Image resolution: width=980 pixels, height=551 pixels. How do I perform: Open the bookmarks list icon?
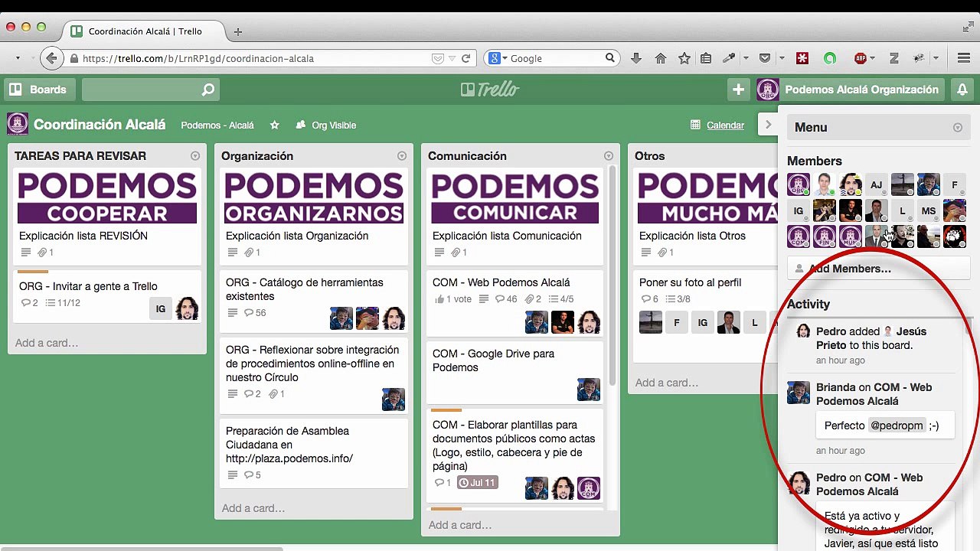tap(706, 58)
